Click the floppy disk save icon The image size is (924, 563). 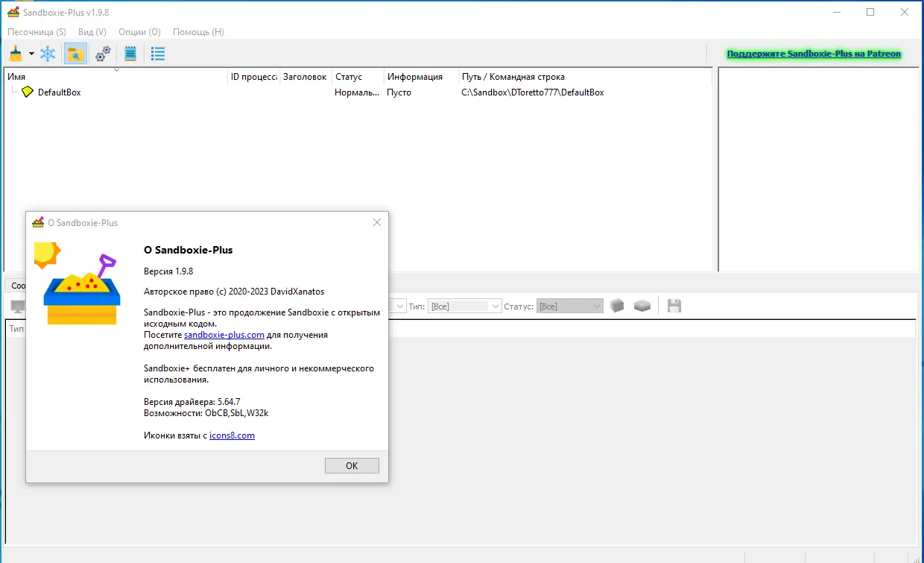[674, 306]
